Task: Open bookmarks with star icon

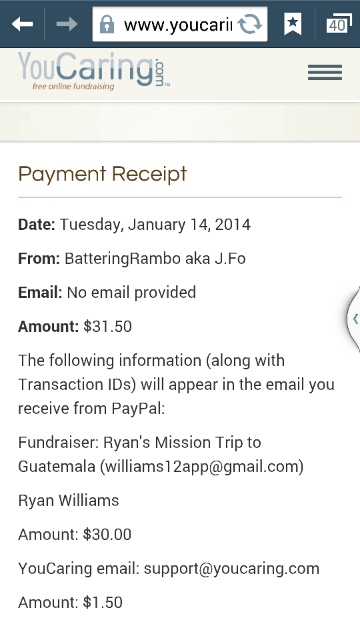Action: click(x=292, y=24)
